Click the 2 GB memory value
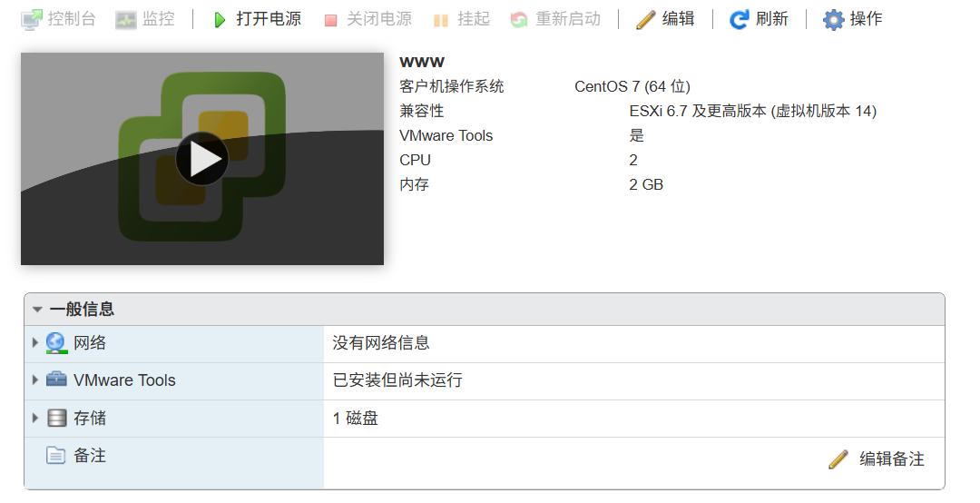The image size is (980, 503). tap(646, 184)
